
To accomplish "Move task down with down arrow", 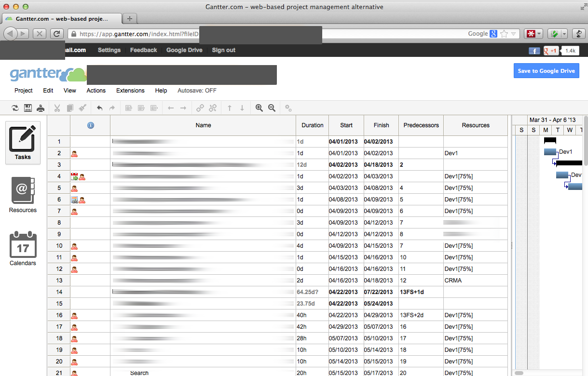I will click(242, 108).
